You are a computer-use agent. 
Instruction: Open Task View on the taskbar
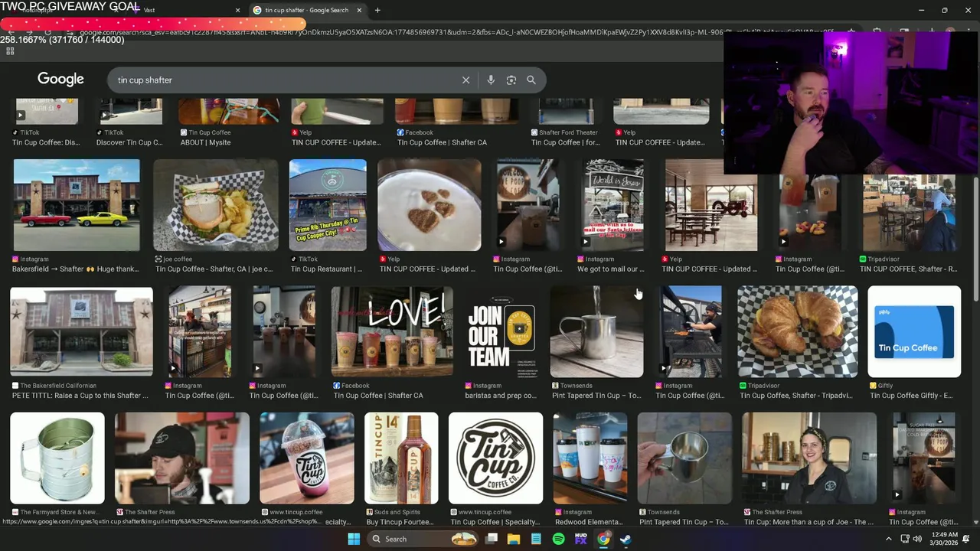(492, 539)
